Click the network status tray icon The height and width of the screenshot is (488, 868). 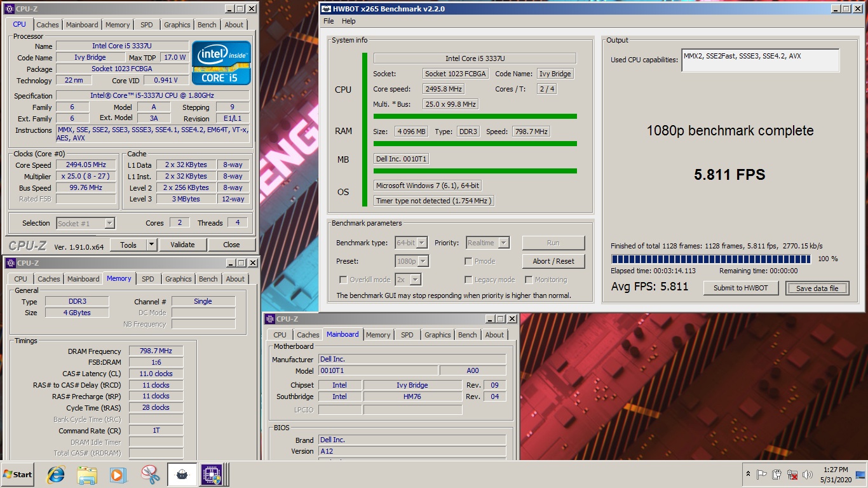[792, 475]
